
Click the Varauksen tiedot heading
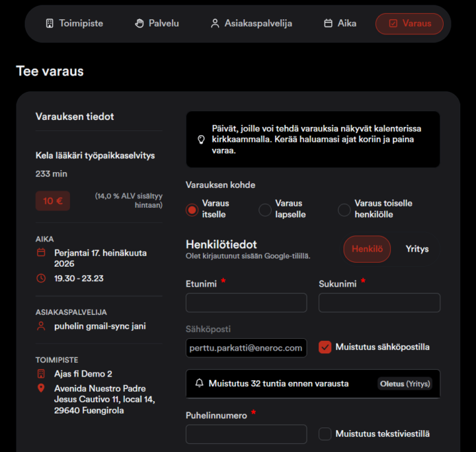point(75,116)
